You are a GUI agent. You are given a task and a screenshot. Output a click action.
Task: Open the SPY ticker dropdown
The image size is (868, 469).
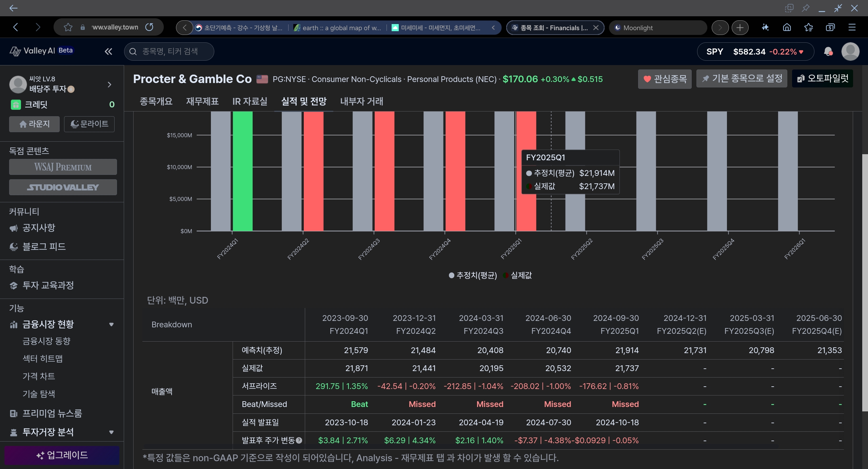755,52
